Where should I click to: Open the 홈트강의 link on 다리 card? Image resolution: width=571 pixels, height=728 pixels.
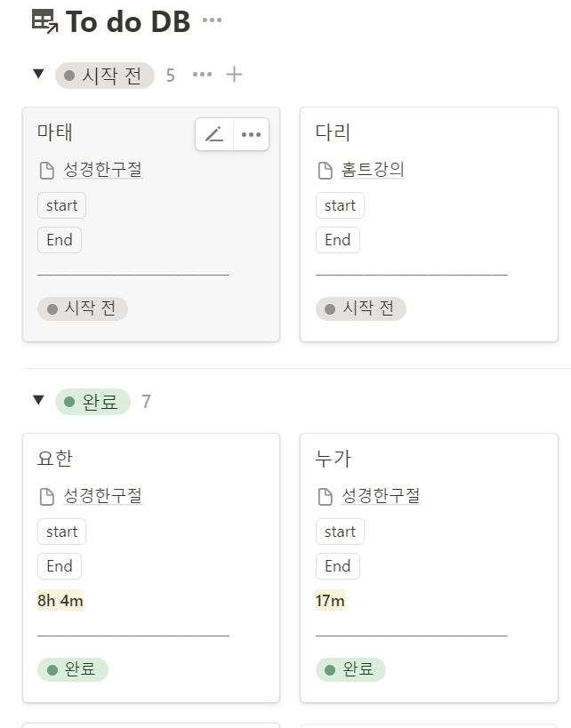(373, 170)
